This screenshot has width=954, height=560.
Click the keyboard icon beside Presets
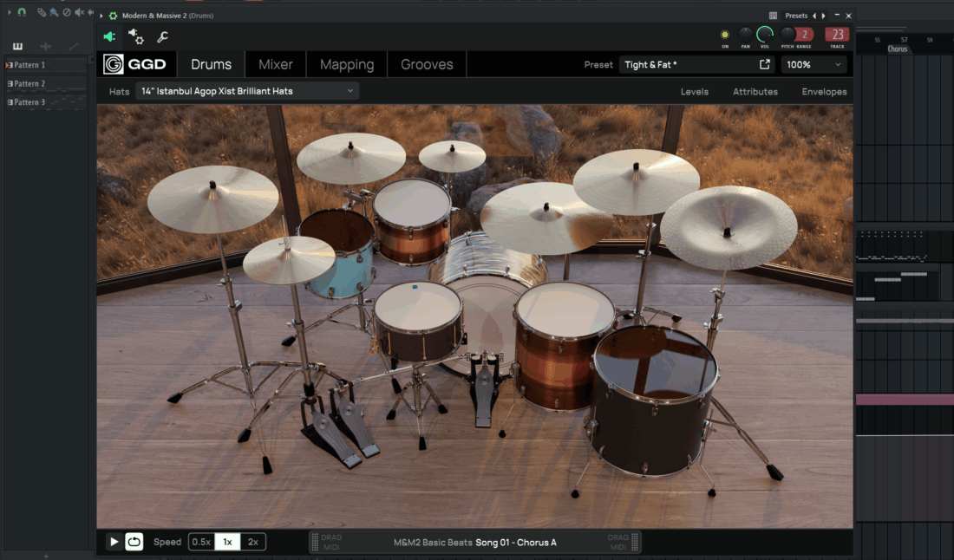[x=773, y=16]
